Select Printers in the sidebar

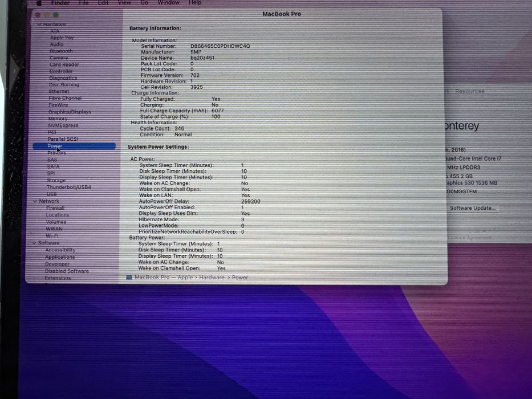point(56,153)
